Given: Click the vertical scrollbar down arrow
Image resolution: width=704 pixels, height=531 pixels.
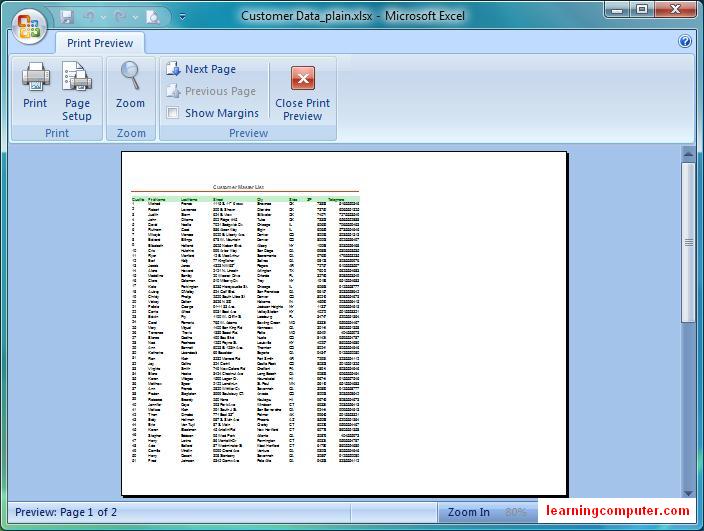Looking at the screenshot, I should coord(688,493).
